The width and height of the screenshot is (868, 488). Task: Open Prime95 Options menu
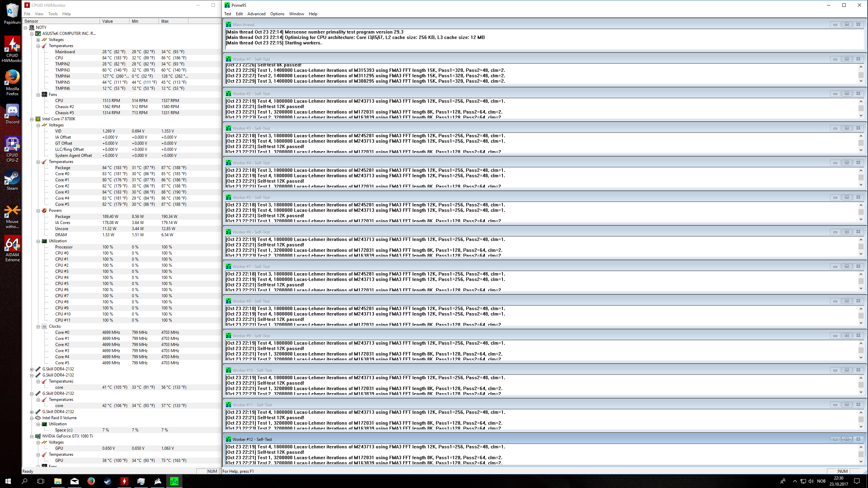(277, 14)
